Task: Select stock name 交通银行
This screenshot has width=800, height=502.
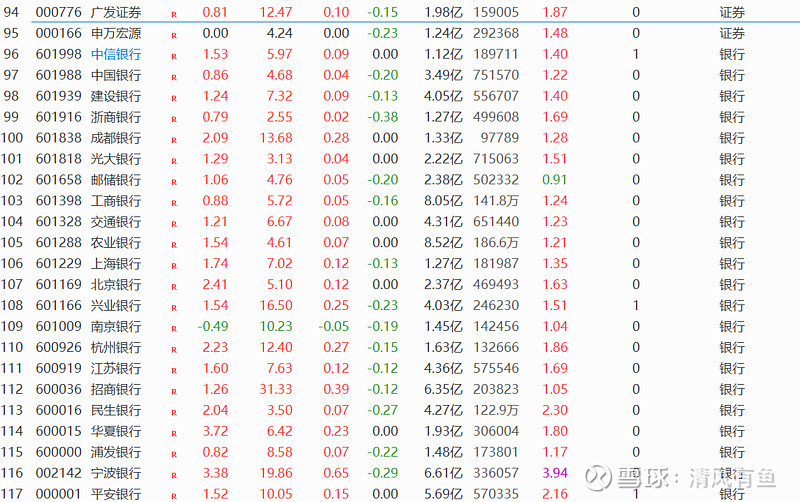Action: click(116, 221)
